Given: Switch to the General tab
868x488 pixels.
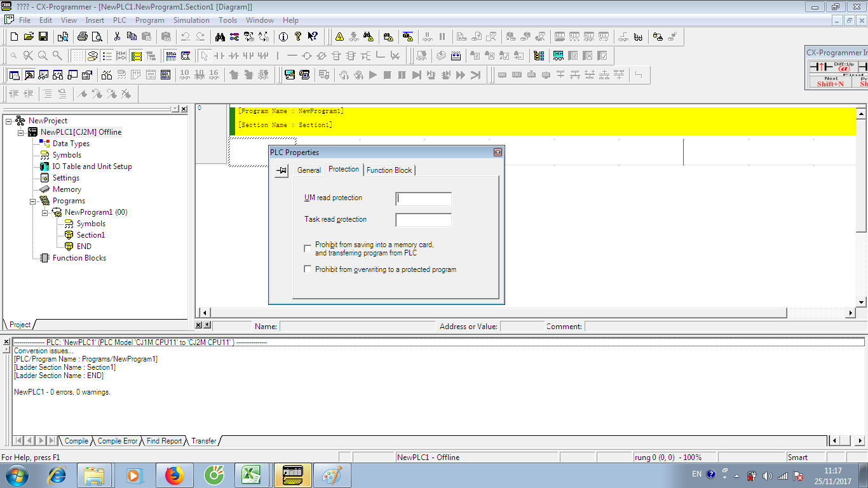Looking at the screenshot, I should (309, 170).
